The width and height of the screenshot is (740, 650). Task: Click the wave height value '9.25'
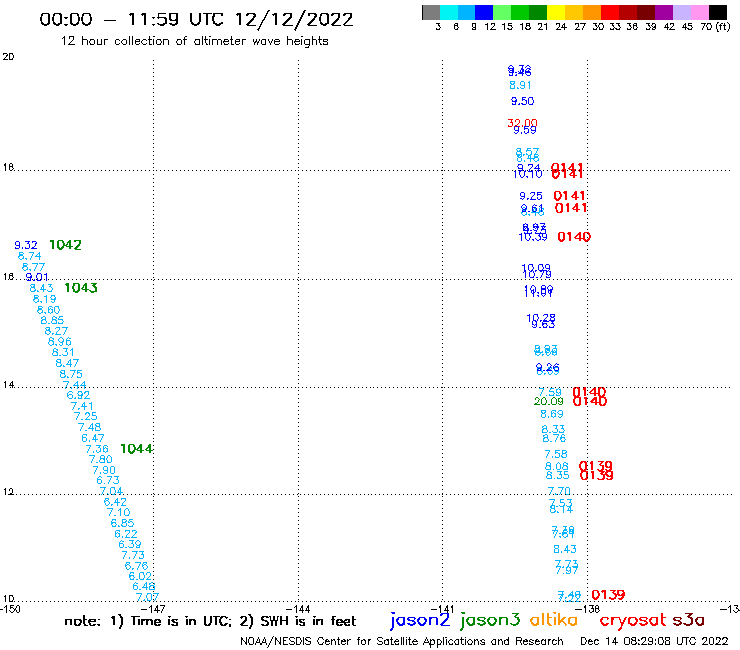tap(531, 196)
